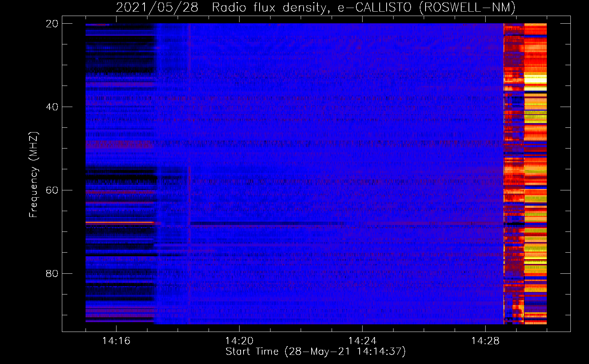Click the orange horizontal line near 68 MHz at left
The height and width of the screenshot is (364, 589).
[119, 222]
